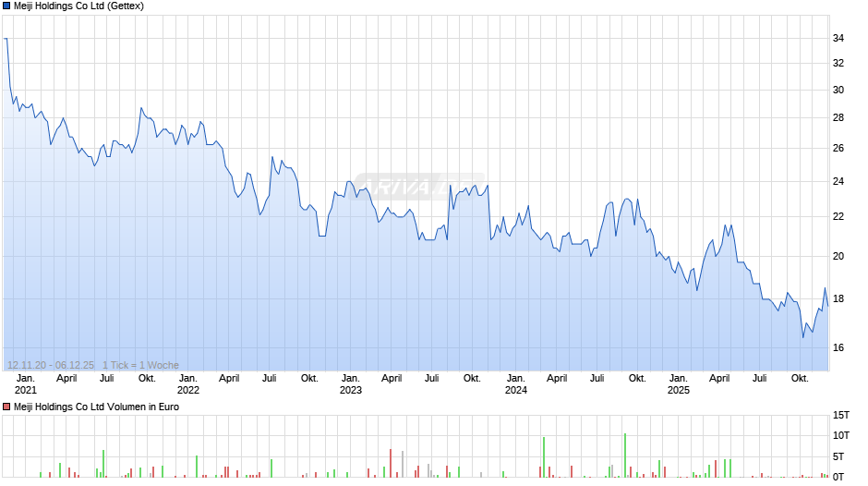This screenshot has width=868, height=486.
Task: Click the 'Jan. 2021' time axis label
Action: pos(26,384)
